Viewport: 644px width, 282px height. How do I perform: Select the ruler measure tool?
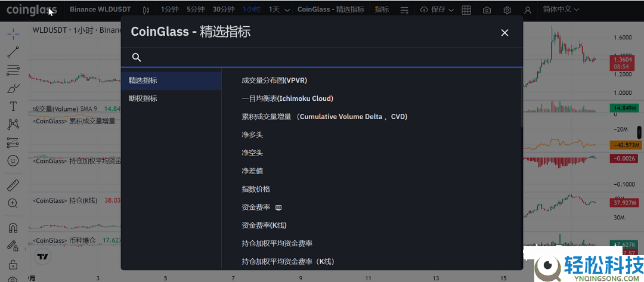click(x=13, y=185)
